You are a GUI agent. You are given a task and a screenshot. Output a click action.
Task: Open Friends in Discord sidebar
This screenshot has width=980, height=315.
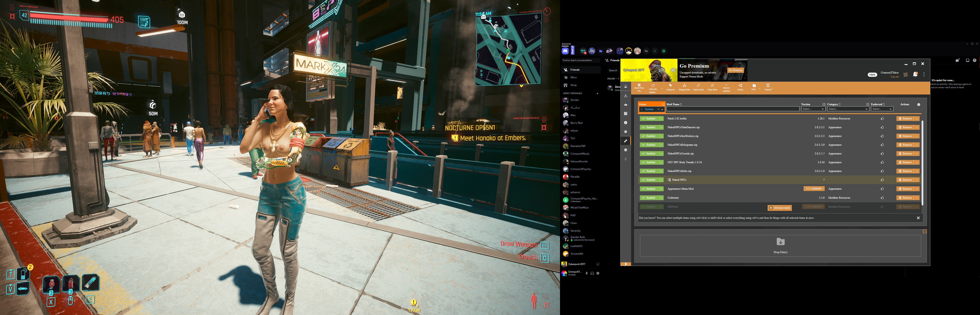(x=581, y=70)
